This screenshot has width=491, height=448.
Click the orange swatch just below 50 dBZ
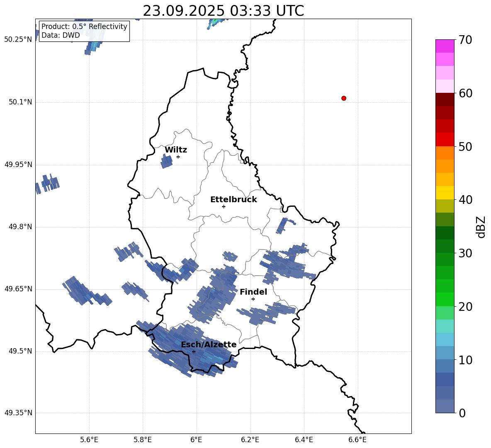click(445, 153)
